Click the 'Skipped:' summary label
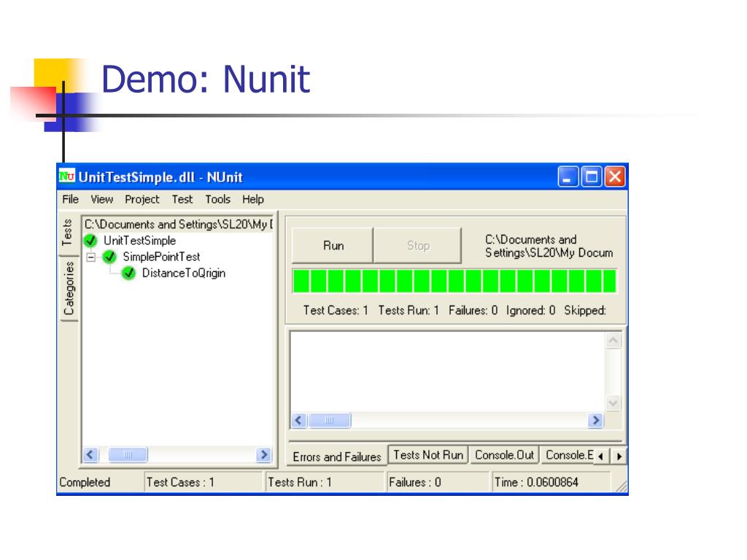Screen dimensions: 747x560 pyautogui.click(x=585, y=311)
